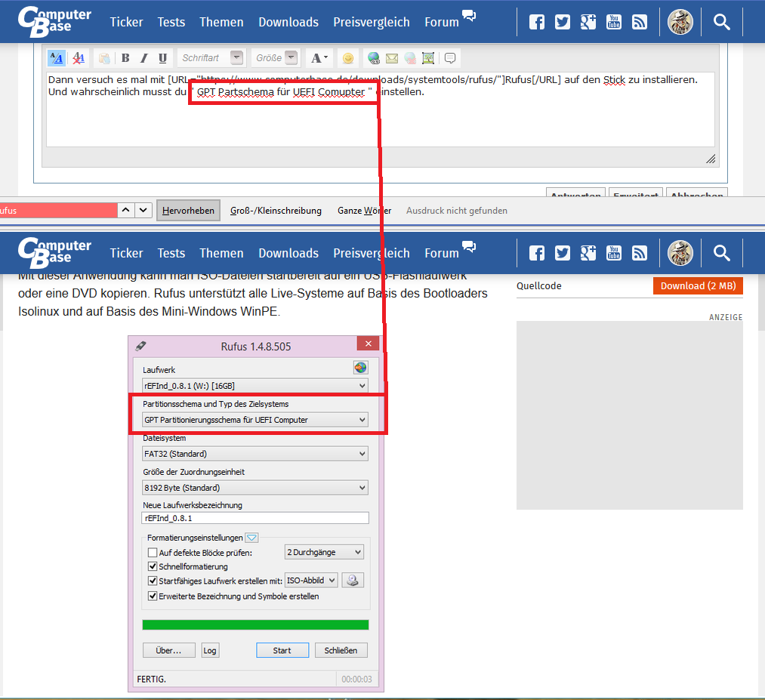Open the Größe font size dropdown
This screenshot has height=700, width=765.
[276, 58]
